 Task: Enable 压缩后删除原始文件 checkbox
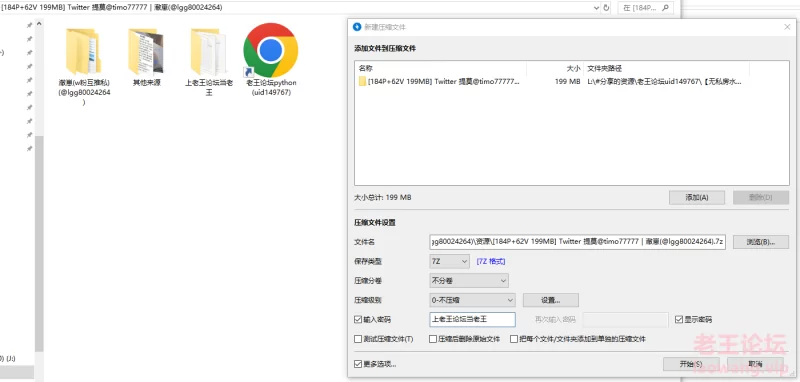coord(433,339)
